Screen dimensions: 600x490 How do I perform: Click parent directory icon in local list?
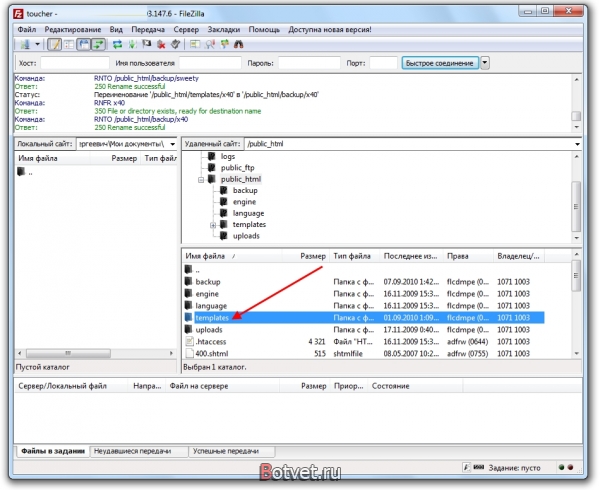point(21,172)
